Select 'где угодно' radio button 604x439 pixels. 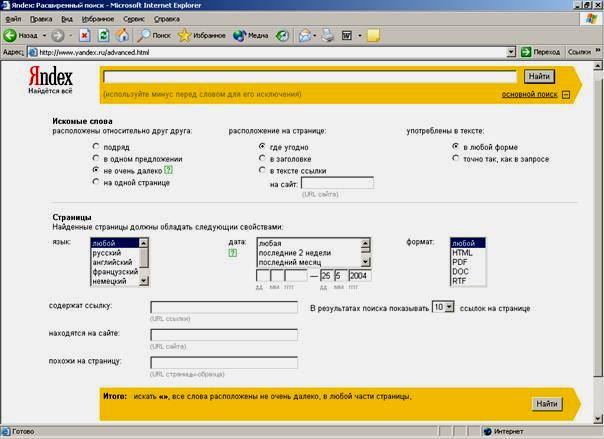262,146
